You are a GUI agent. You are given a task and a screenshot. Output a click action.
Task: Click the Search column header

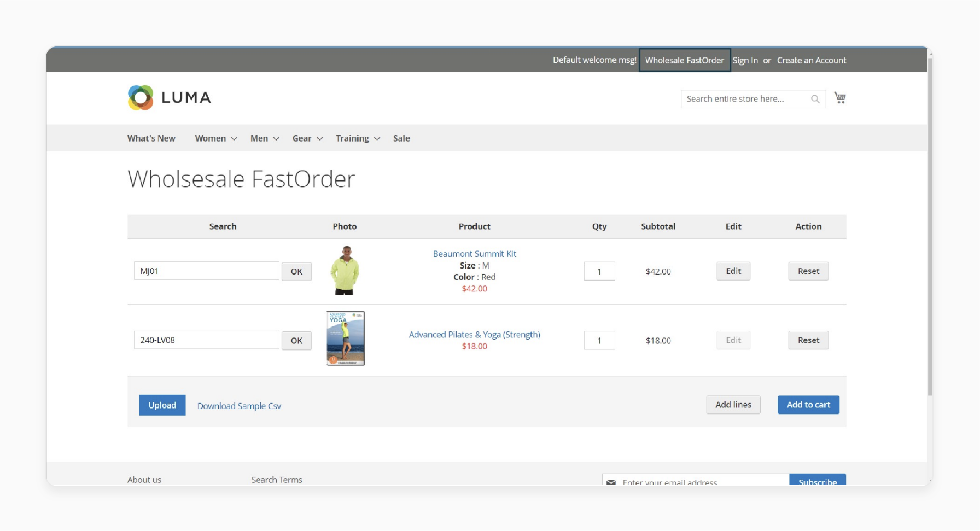pos(223,226)
